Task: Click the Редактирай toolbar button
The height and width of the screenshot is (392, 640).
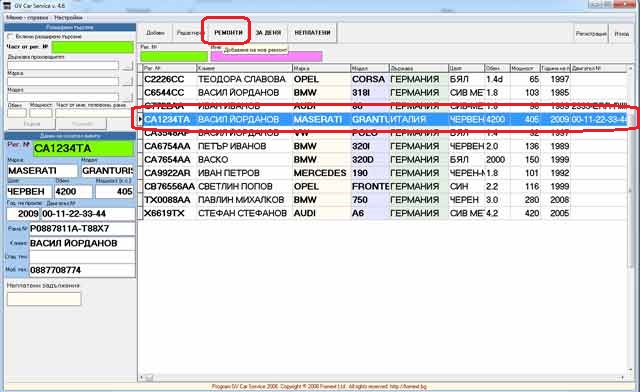Action: [x=188, y=33]
